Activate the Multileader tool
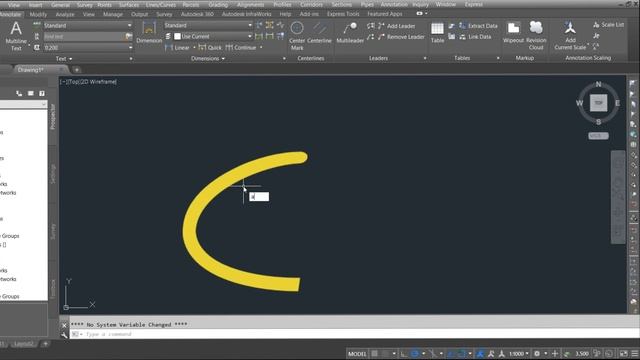Image resolution: width=640 pixels, height=360 pixels. (350, 33)
